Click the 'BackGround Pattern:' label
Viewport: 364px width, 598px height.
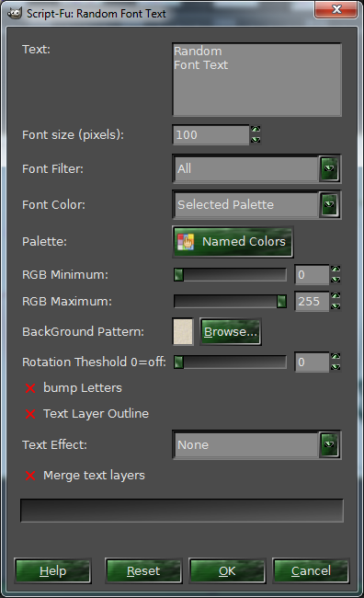pos(83,332)
